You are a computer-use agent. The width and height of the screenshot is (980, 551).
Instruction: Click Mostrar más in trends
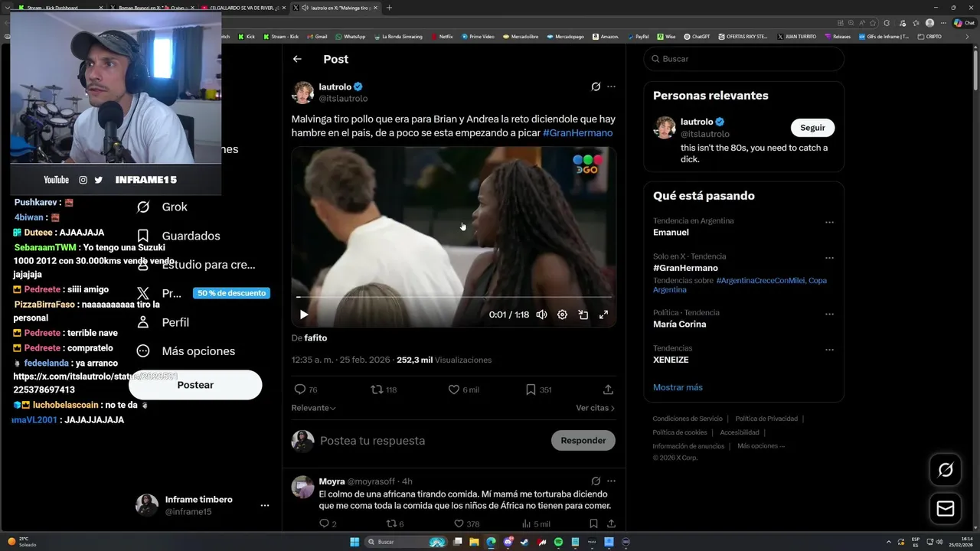coord(678,387)
